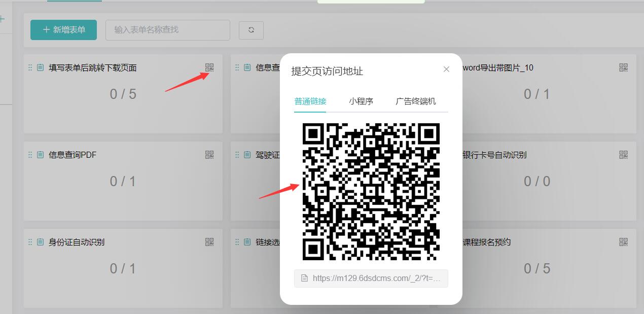Open the 课程报名预约 form title
Screen dimensions: 644x314
click(487, 242)
